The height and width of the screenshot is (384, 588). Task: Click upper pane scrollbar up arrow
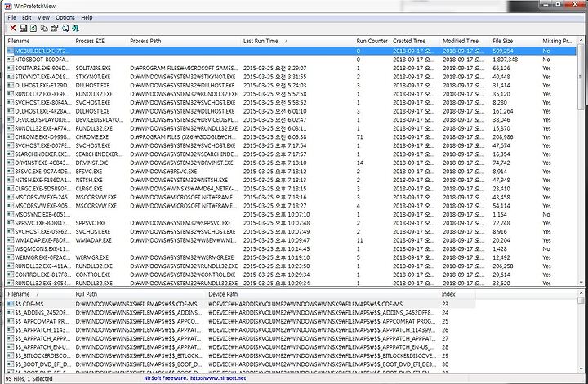pyautogui.click(x=581, y=40)
